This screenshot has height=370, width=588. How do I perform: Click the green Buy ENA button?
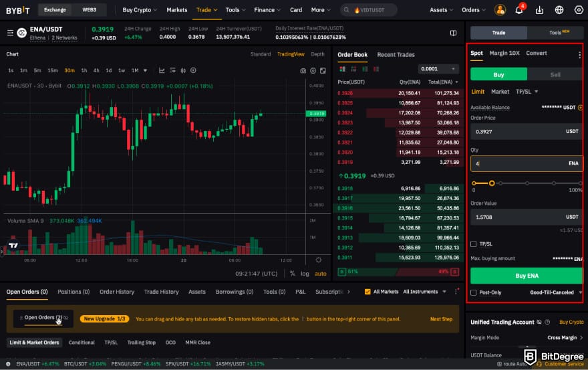527,276
